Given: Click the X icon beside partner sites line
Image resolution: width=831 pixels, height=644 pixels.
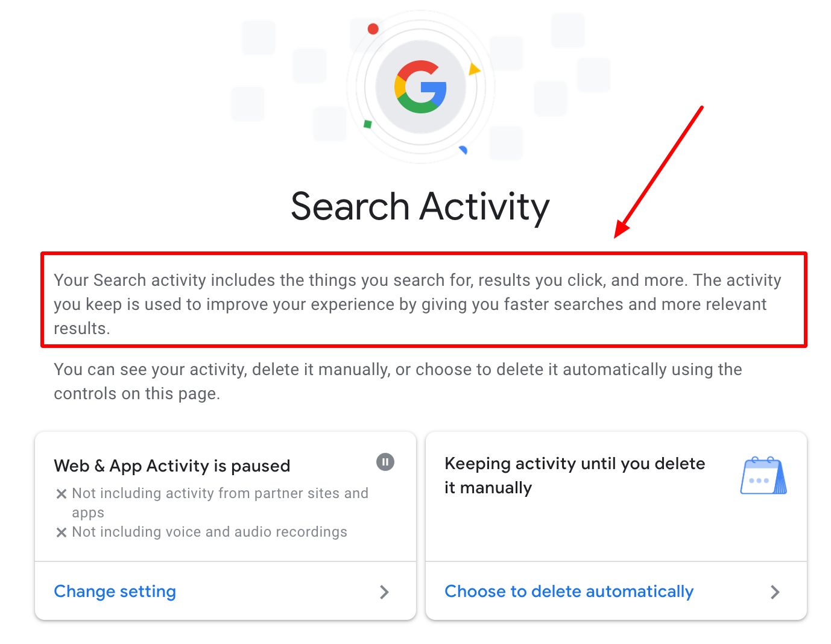Looking at the screenshot, I should click(61, 494).
